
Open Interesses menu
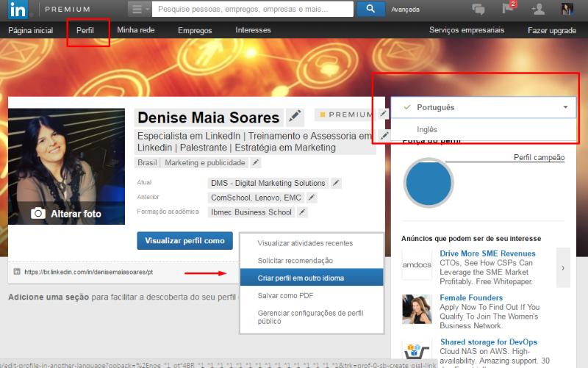click(x=253, y=30)
